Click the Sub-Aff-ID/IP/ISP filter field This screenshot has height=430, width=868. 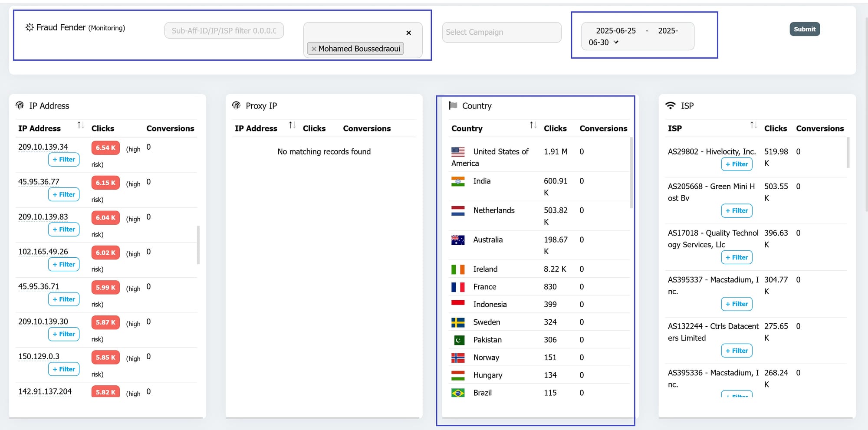click(224, 31)
